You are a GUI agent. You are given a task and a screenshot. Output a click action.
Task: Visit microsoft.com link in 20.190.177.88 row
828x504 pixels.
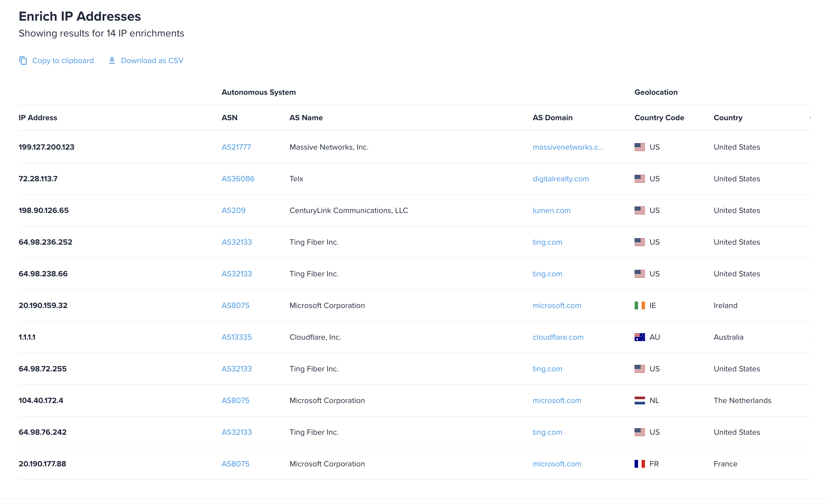[557, 464]
